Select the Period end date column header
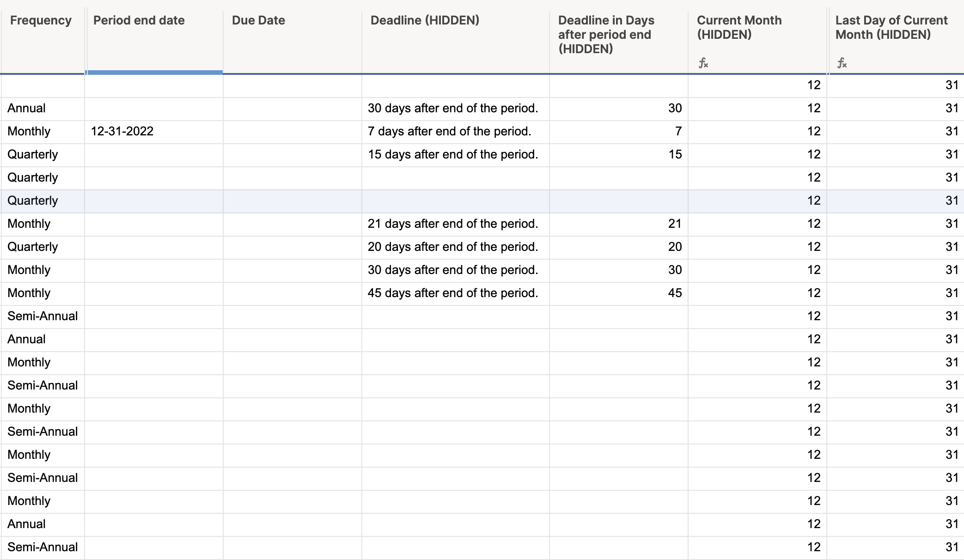This screenshot has height=560, width=964. click(x=138, y=20)
